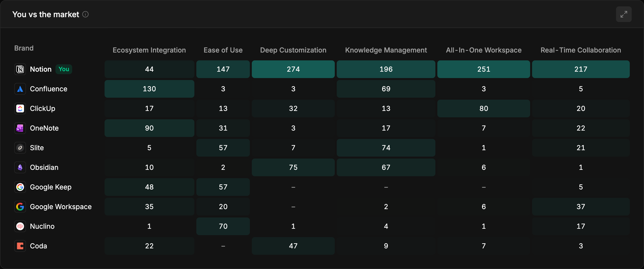Select Notion's All-In-One Workspace cell showing 251

click(483, 69)
